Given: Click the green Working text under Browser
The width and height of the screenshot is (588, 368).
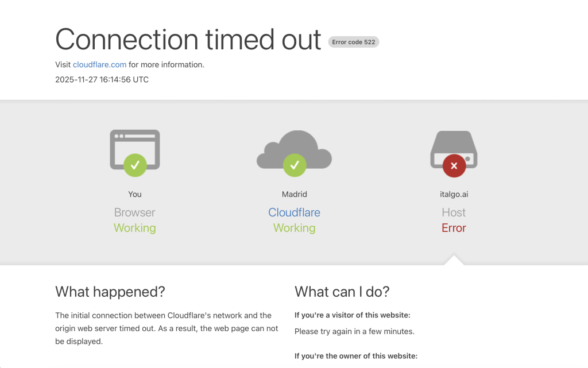Looking at the screenshot, I should point(135,228).
